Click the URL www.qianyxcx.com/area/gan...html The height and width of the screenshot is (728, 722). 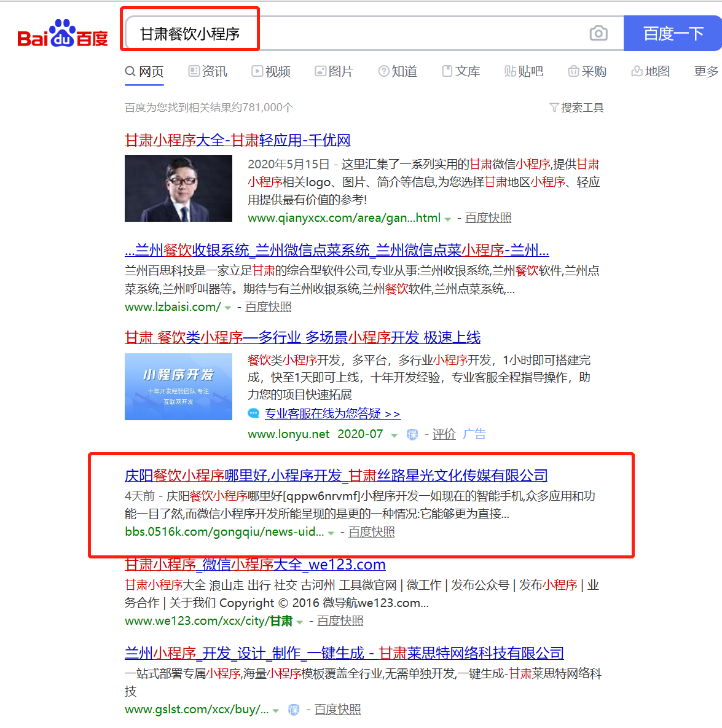pos(344,217)
